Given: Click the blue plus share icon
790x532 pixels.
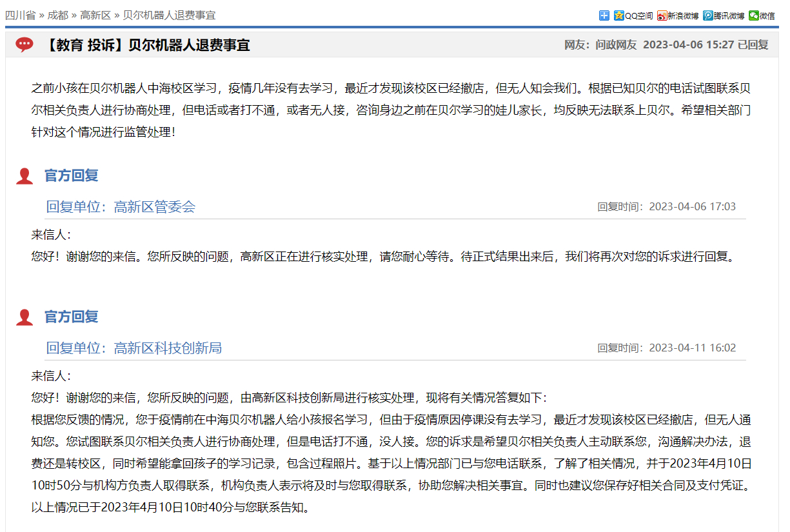Looking at the screenshot, I should point(604,15).
